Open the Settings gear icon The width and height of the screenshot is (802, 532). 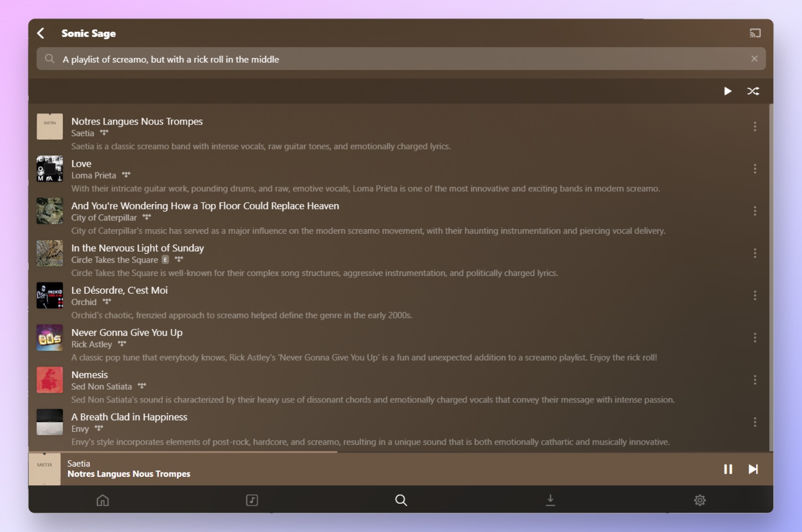pos(700,500)
